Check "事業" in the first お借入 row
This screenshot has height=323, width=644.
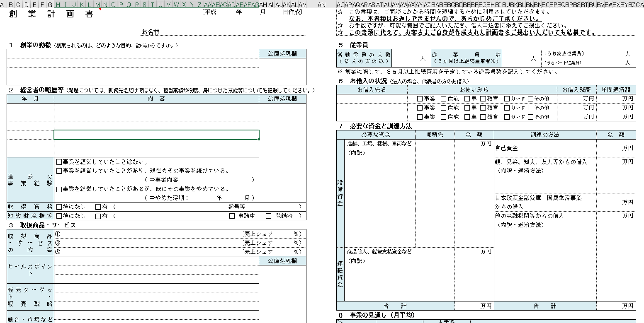(x=420, y=99)
